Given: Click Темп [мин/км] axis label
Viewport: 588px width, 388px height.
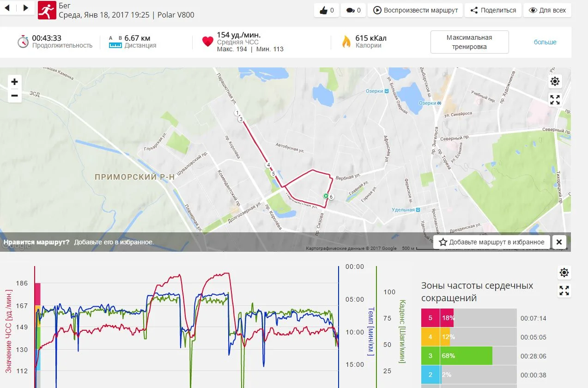Looking at the screenshot, I should pyautogui.click(x=370, y=331).
